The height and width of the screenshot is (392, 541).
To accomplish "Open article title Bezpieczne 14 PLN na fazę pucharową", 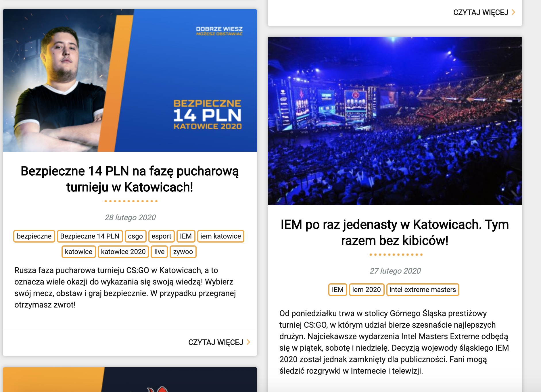I will [x=130, y=179].
